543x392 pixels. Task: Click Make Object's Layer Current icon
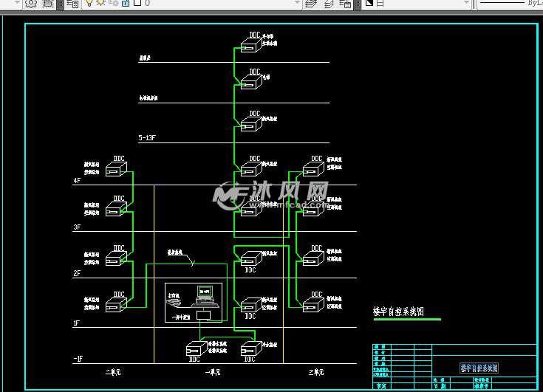[x=311, y=4]
